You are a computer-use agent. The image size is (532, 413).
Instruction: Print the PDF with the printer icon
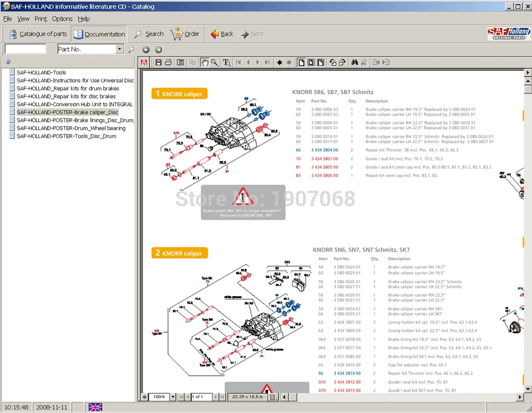168,62
